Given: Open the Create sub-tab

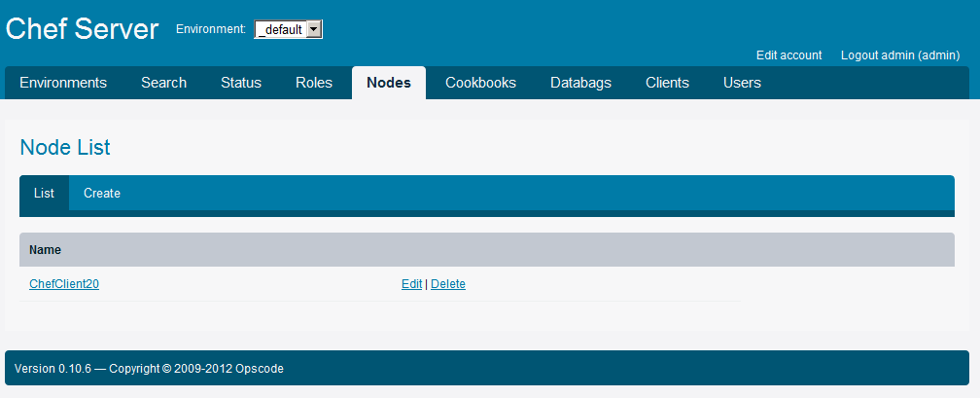Looking at the screenshot, I should [x=102, y=194].
